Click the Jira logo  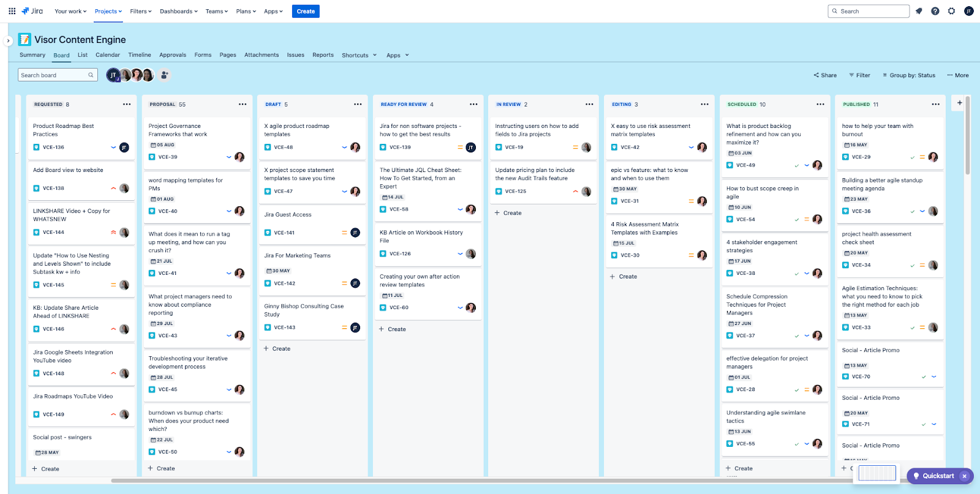click(x=32, y=11)
